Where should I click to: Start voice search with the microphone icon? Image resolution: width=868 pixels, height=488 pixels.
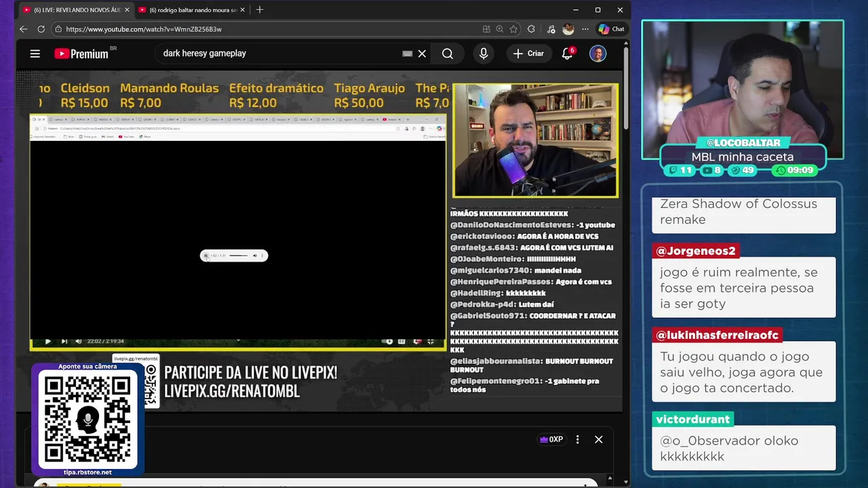[484, 54]
